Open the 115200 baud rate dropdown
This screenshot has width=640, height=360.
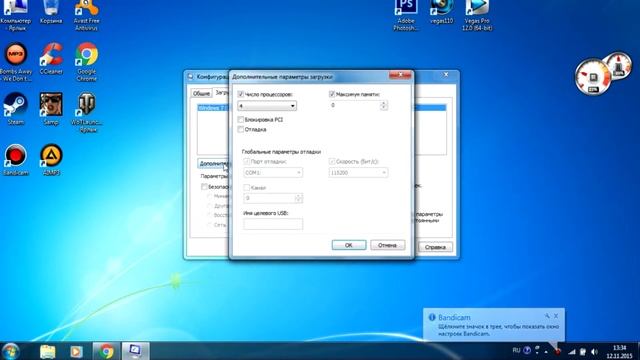pyautogui.click(x=358, y=173)
